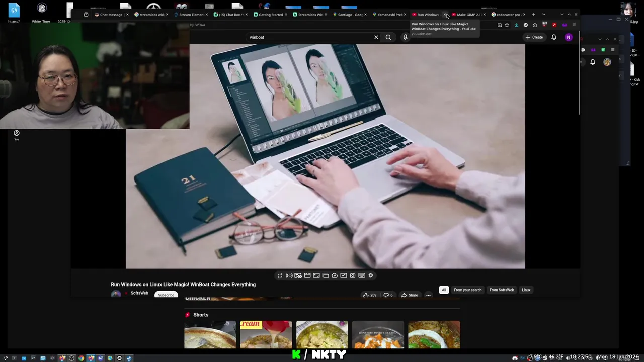Select From your search chip

(467, 290)
